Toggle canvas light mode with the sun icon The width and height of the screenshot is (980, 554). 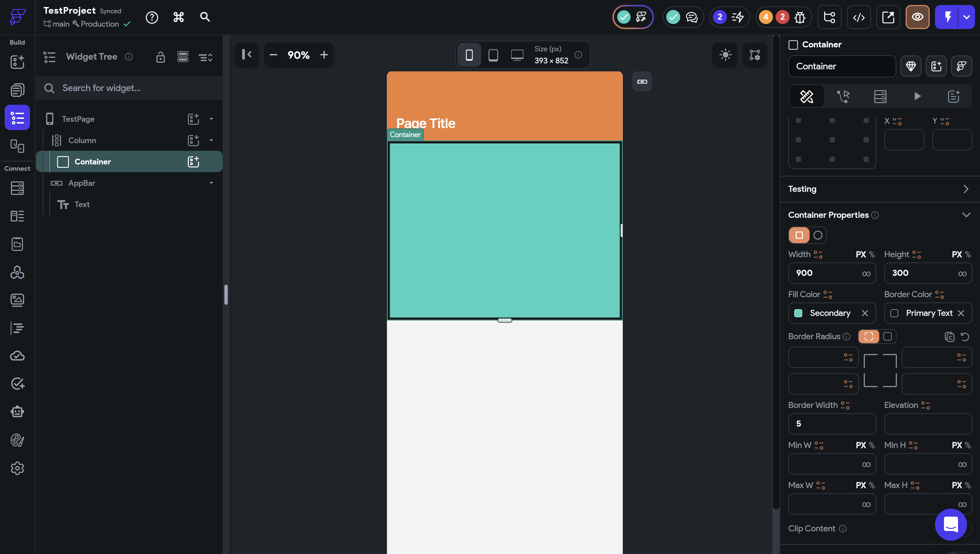(x=725, y=55)
